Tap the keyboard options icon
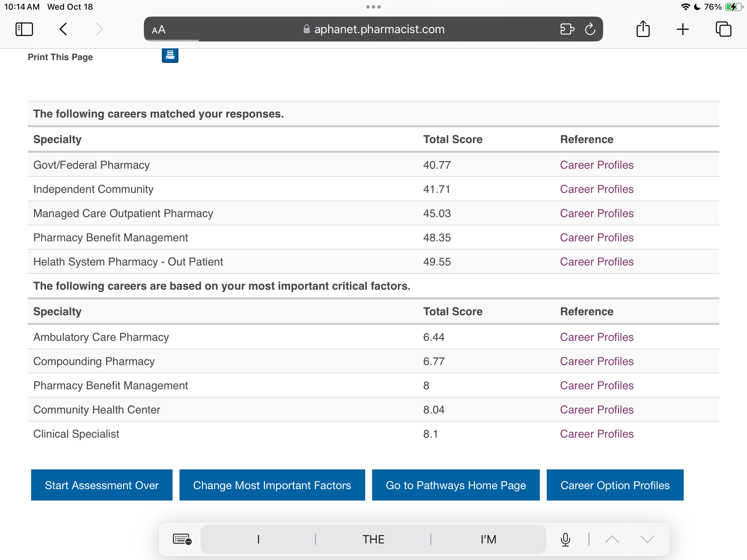 [x=182, y=539]
